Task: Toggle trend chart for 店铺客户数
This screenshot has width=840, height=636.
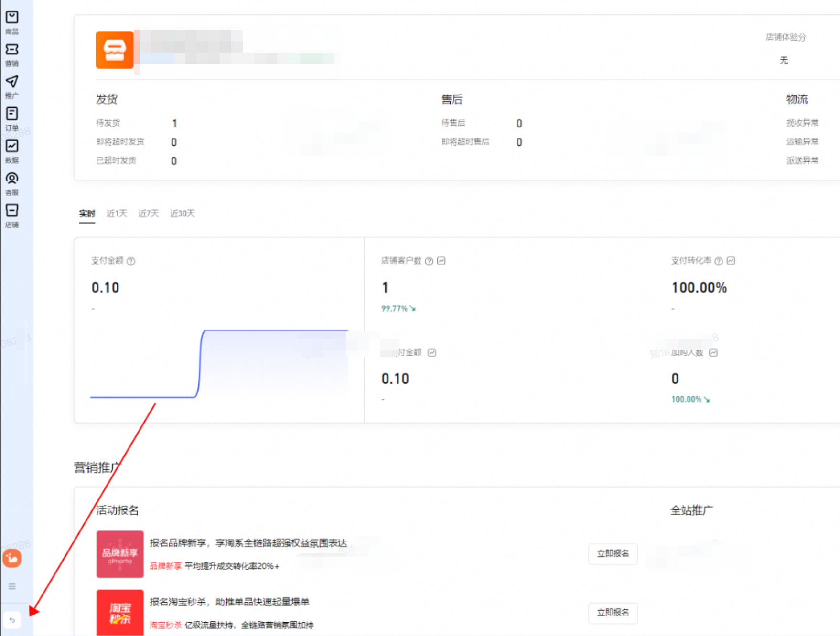Action: 441,261
